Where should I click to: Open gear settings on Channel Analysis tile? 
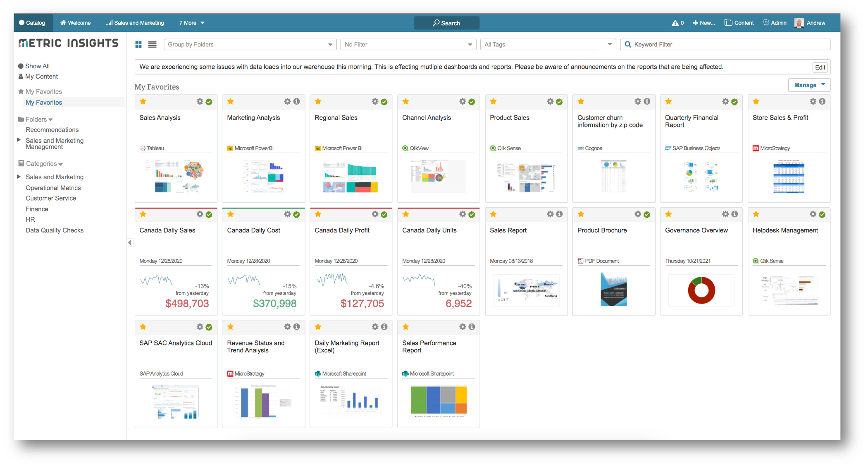[x=463, y=102]
